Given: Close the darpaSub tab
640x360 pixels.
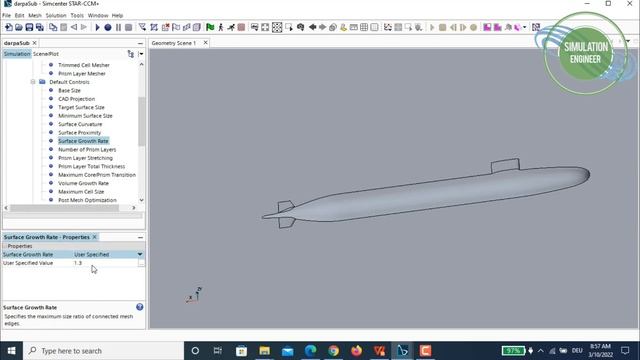Looking at the screenshot, I should (35, 43).
